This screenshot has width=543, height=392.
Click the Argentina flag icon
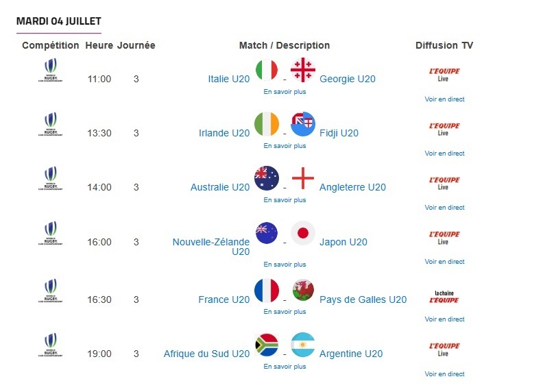(302, 345)
